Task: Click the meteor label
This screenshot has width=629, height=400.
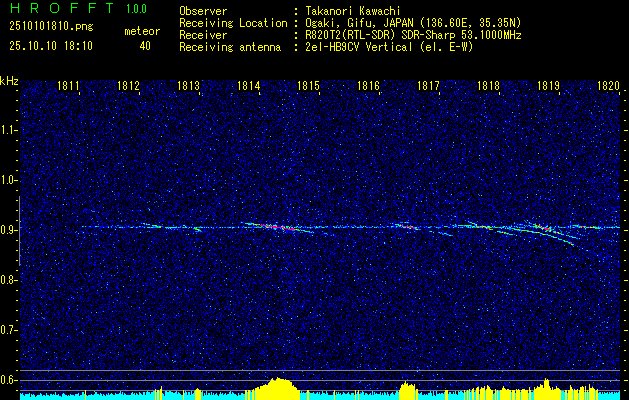Action: coord(142,31)
